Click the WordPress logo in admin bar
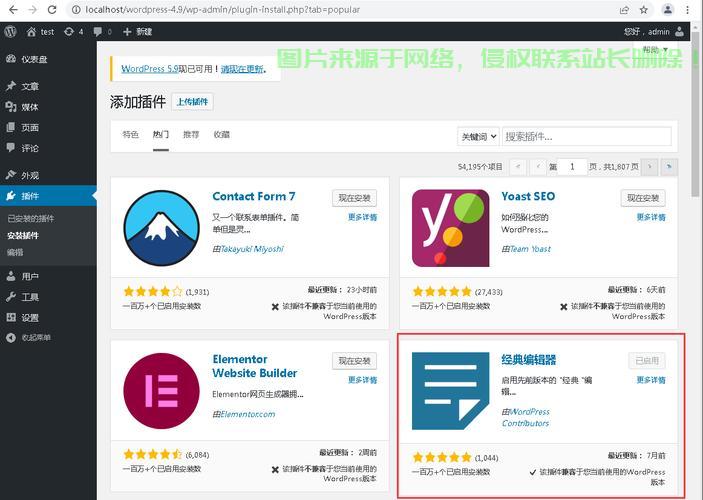 click(x=10, y=32)
